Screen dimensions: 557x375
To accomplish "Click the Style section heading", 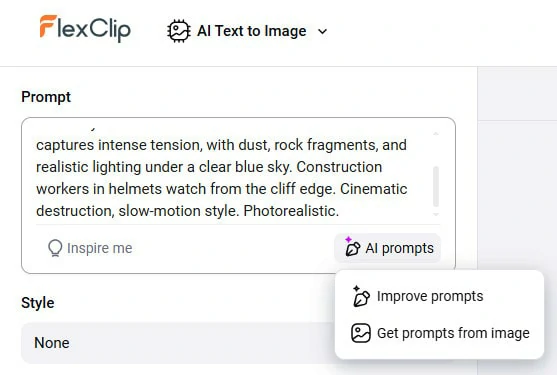I will pos(38,303).
